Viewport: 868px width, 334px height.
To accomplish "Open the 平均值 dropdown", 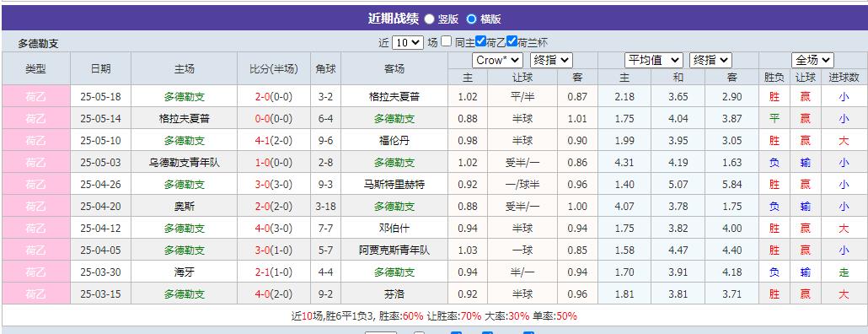I will (654, 61).
